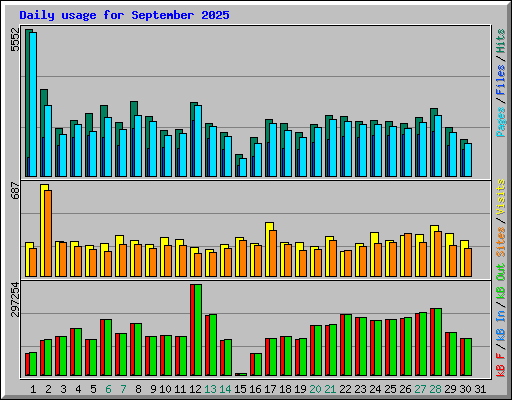
Task: Click day 30 on the x-axis
Action: [x=465, y=389]
